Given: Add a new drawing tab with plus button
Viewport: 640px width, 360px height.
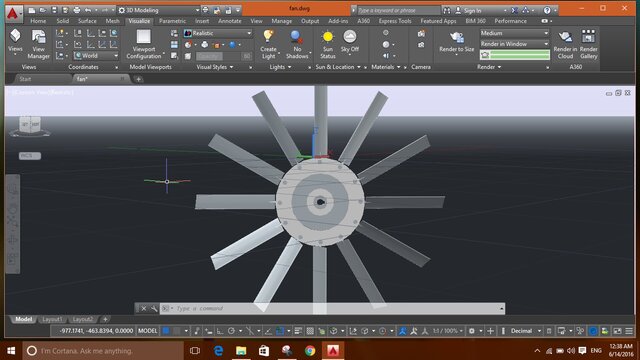Looking at the screenshot, I should pos(138,79).
